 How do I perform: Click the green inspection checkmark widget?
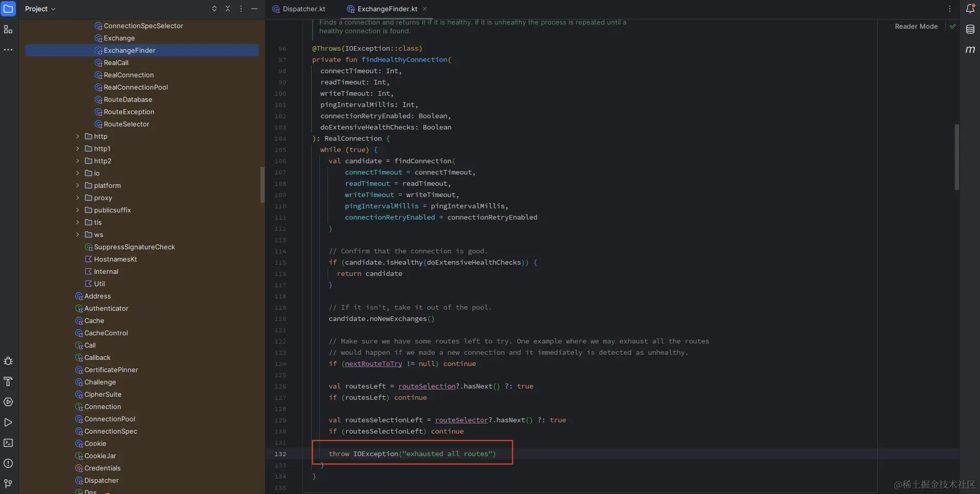(x=953, y=27)
